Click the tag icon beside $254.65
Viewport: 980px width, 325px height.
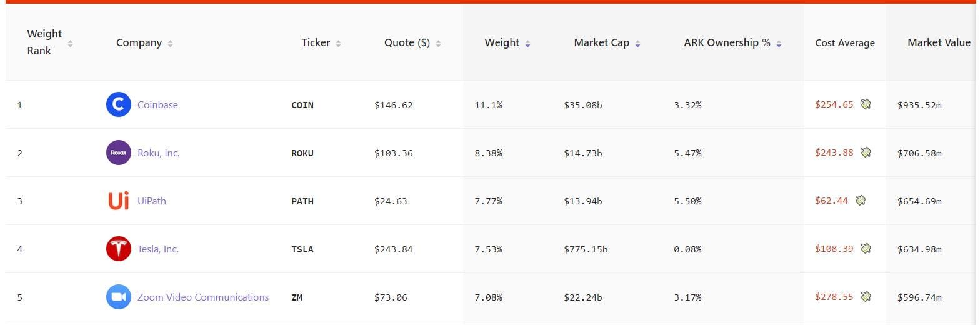(866, 104)
